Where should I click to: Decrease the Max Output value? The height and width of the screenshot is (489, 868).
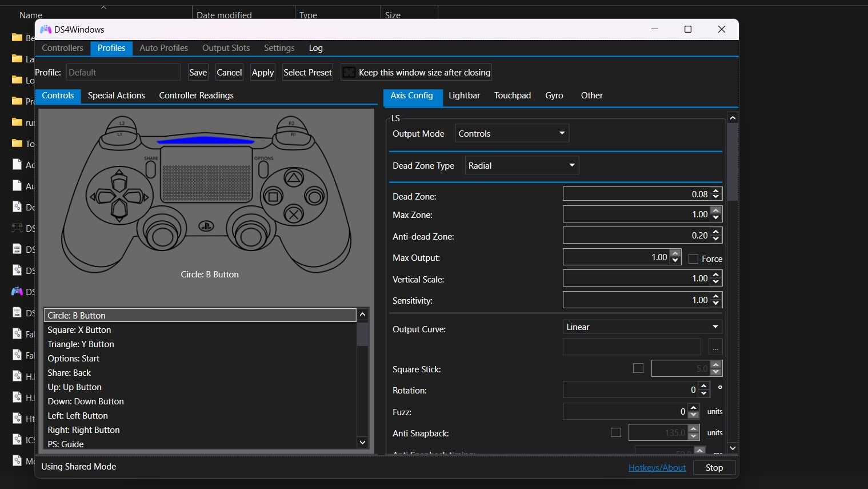[675, 261]
